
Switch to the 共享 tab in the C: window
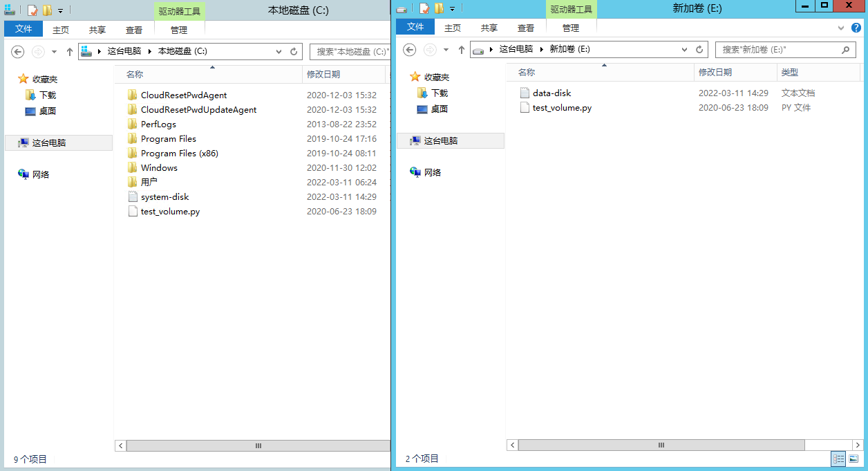coord(97,30)
